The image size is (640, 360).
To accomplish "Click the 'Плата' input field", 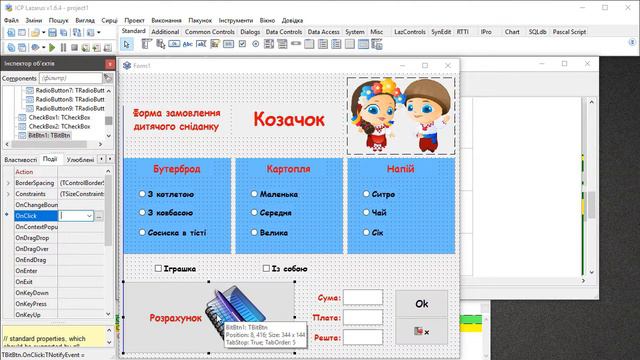I will point(363,317).
